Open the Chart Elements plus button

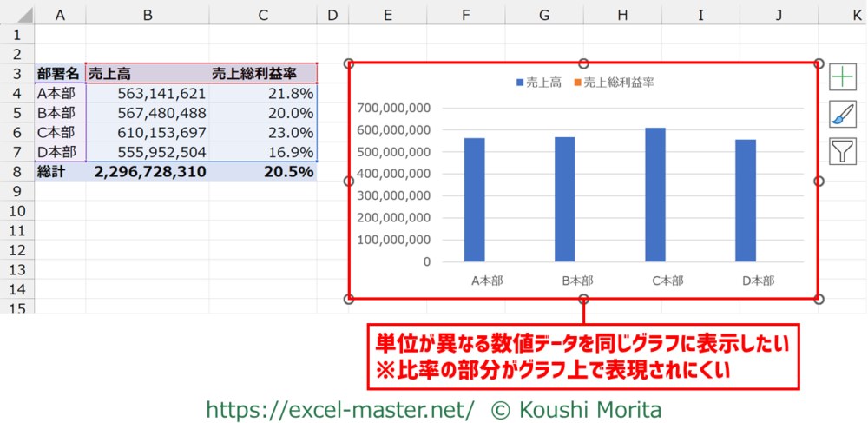843,77
